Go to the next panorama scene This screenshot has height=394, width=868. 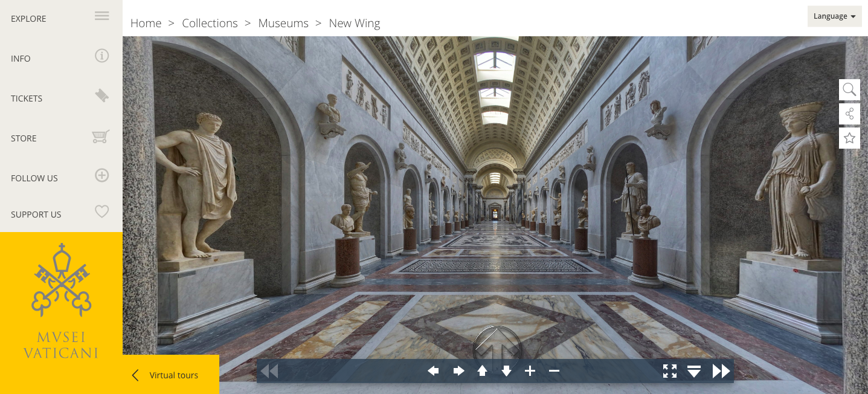[721, 371]
